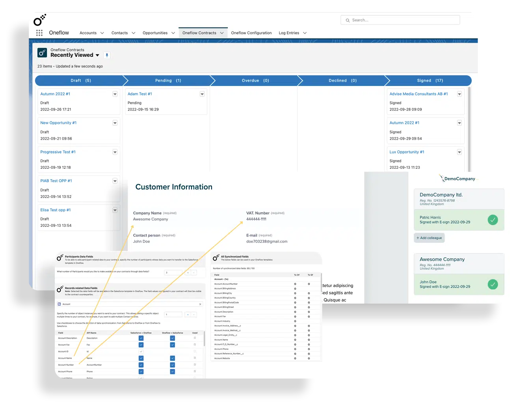The width and height of the screenshot is (532, 414).
Task: Toggle the Used checkbox for Account Description
Action: pos(195,338)
